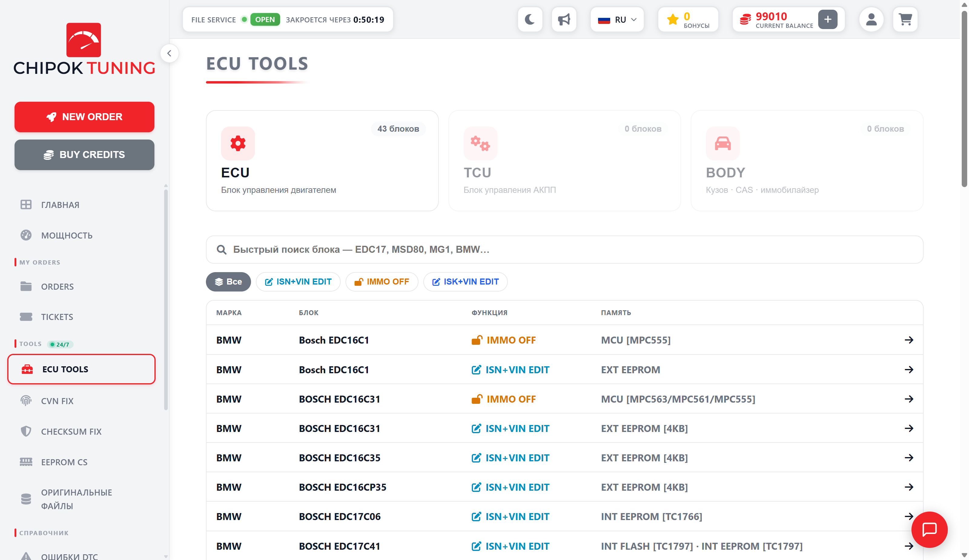This screenshot has height=560, width=969.
Task: Select the TCU category card
Action: 564,161
